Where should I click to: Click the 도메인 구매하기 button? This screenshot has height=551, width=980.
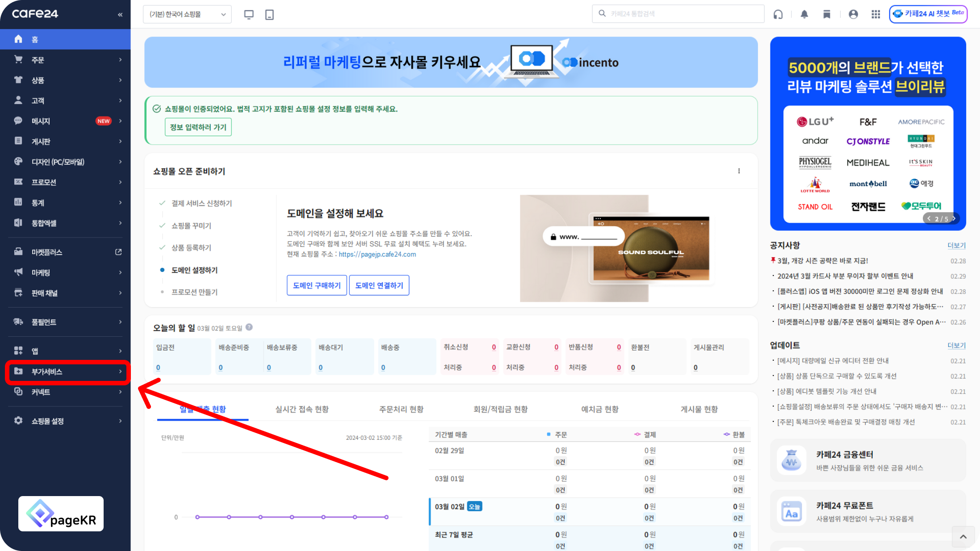317,285
